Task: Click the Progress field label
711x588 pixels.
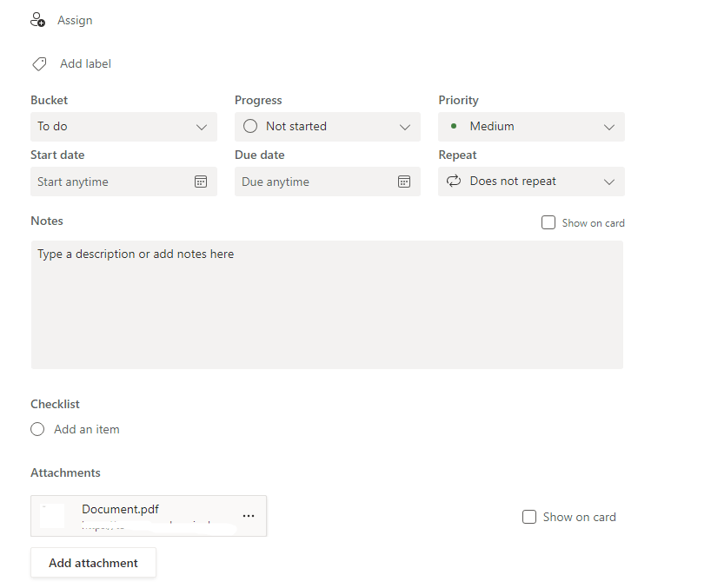Action: 258,100
